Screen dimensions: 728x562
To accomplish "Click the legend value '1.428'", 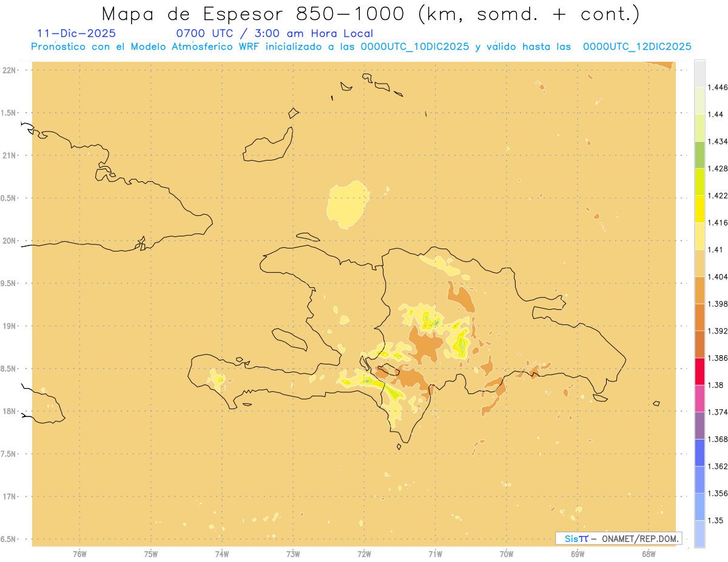I will coord(717,169).
